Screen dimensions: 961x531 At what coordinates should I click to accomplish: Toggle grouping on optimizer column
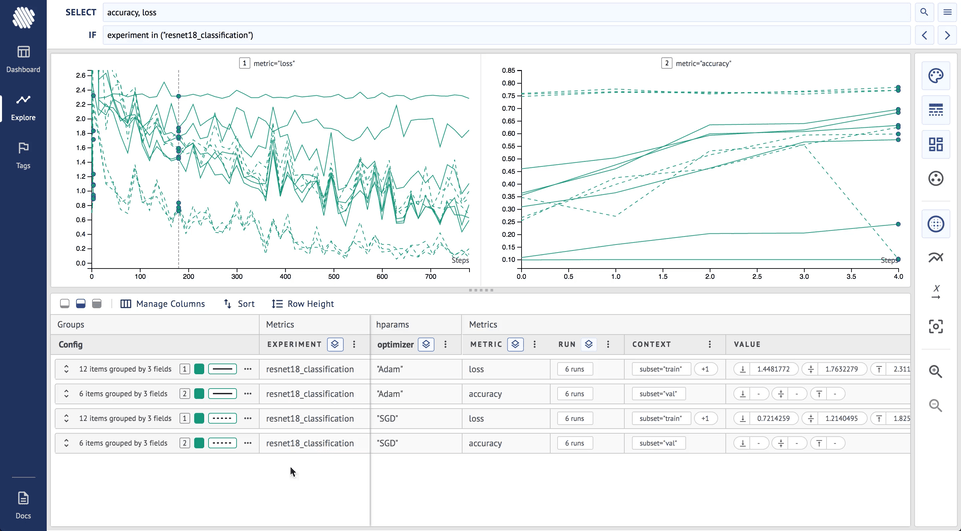coord(427,345)
